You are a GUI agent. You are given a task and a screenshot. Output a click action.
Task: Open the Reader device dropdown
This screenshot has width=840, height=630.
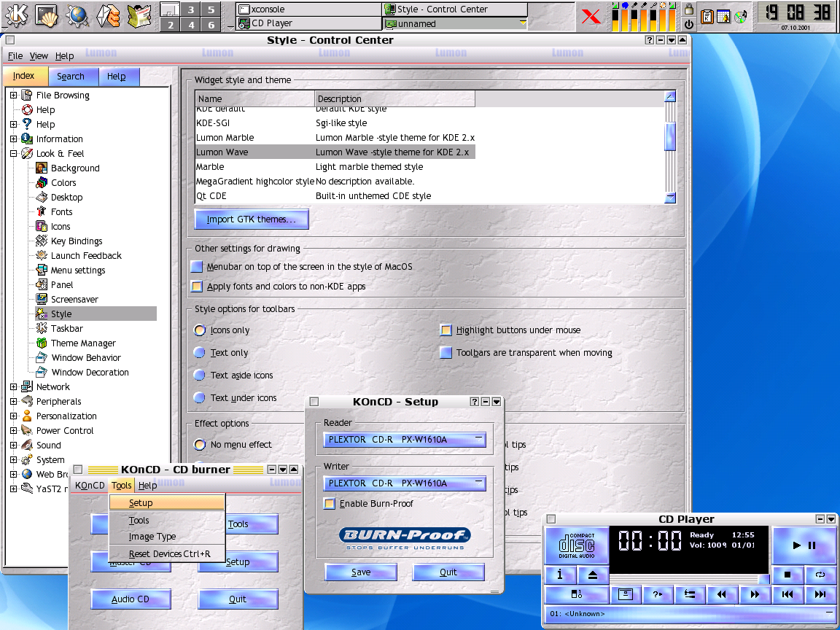[405, 440]
